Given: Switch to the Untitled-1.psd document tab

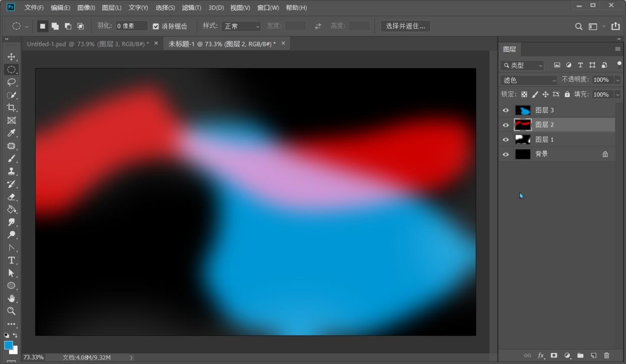Looking at the screenshot, I should pos(87,44).
